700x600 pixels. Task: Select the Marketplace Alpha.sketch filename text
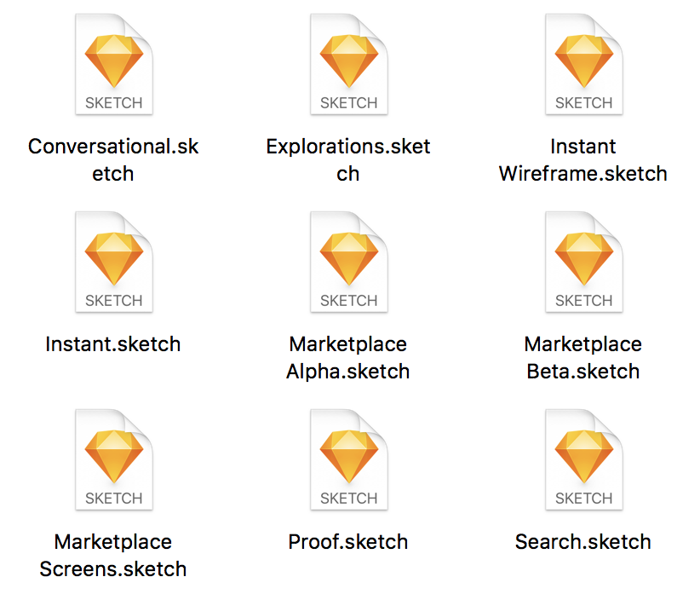tap(348, 357)
